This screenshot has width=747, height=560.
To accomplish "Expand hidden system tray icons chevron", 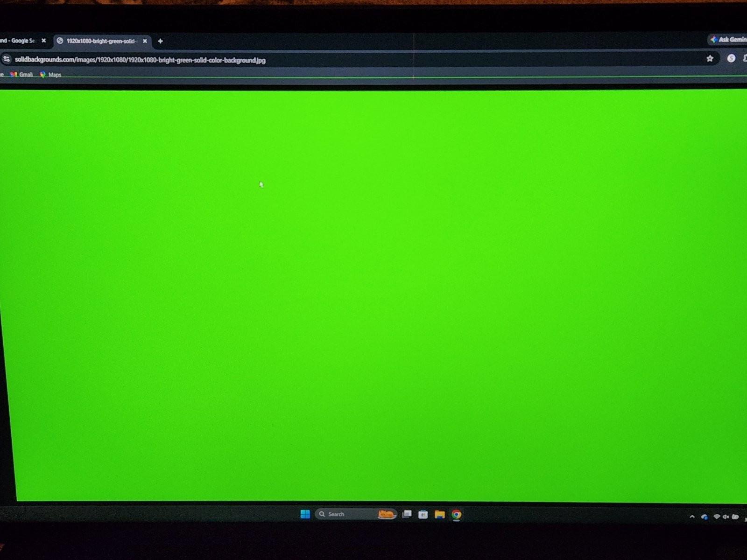I will coord(692,517).
